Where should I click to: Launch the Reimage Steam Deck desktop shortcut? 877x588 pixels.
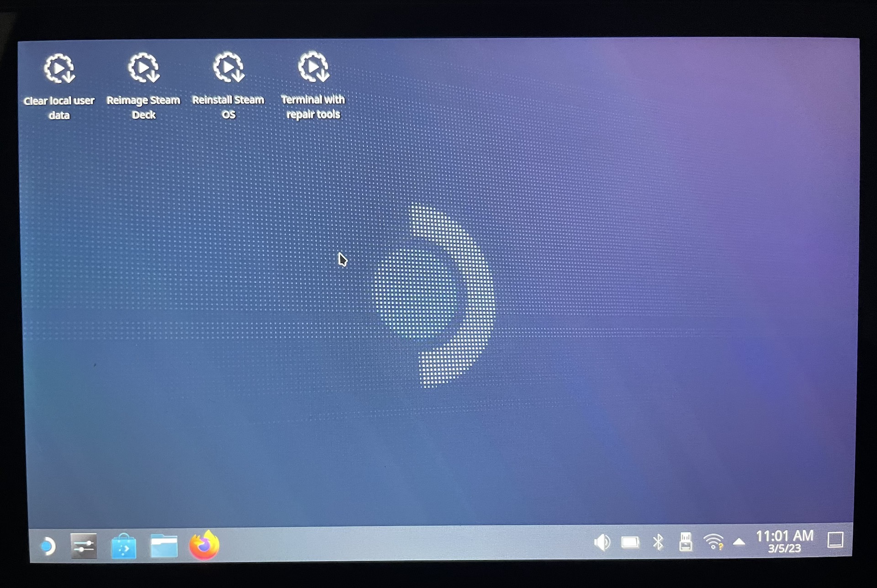tap(143, 68)
